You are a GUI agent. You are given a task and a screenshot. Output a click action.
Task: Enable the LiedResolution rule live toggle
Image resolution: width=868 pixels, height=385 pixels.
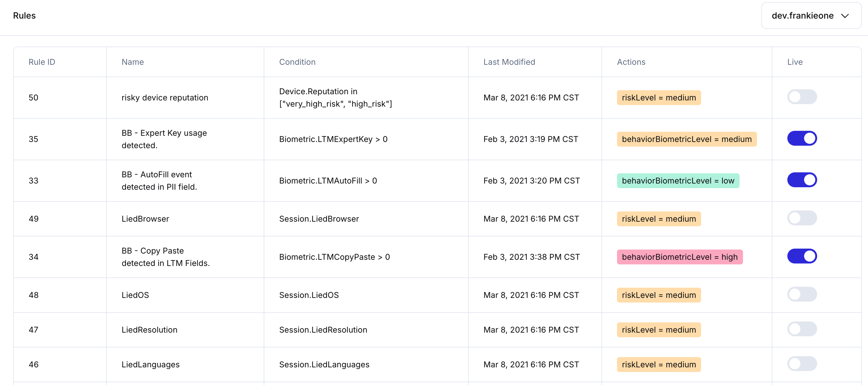tap(802, 329)
